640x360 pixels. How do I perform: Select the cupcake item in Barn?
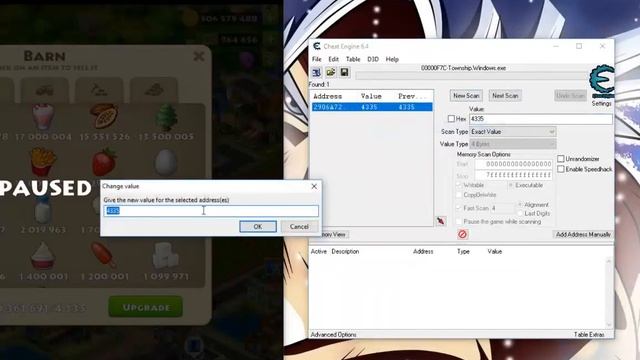tap(43, 256)
